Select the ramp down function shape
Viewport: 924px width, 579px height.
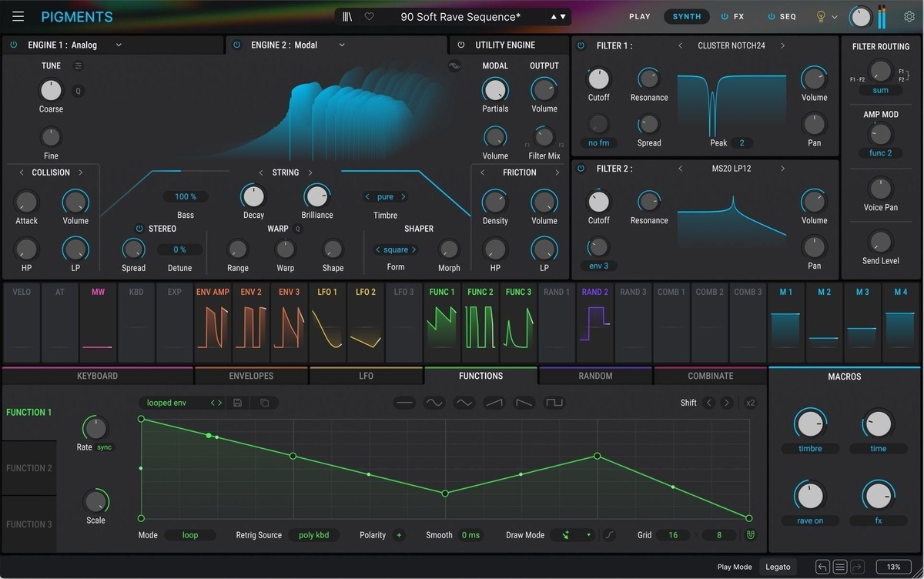coord(524,403)
